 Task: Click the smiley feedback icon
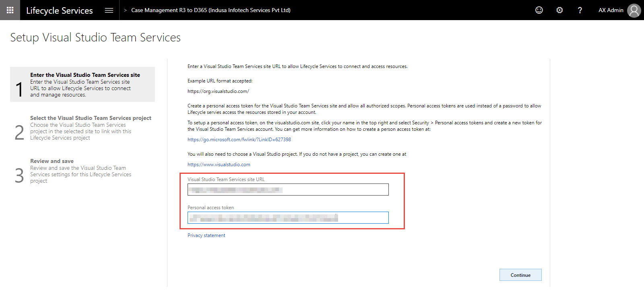tap(539, 10)
